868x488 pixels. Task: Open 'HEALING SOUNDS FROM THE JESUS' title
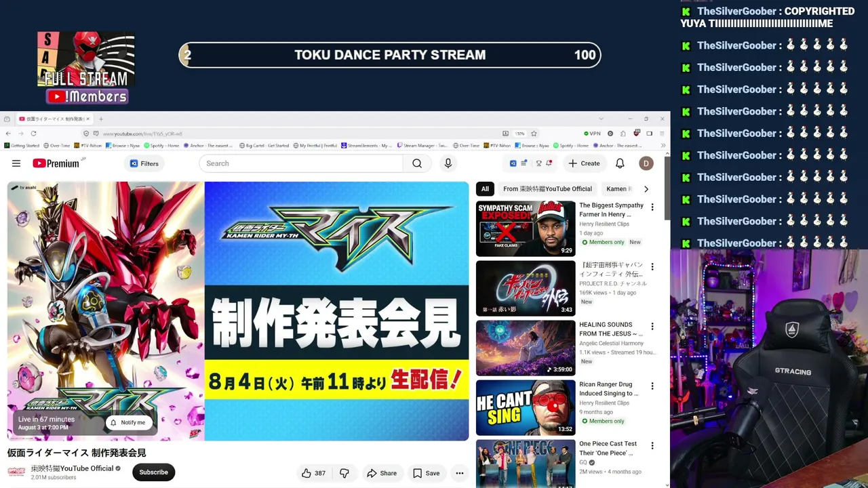[610, 329]
